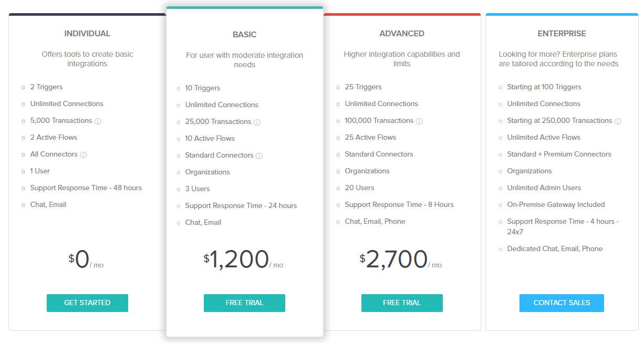This screenshot has width=644, height=343.
Task: Open the 25,000 Transactions info tooltip
Action: point(257,122)
